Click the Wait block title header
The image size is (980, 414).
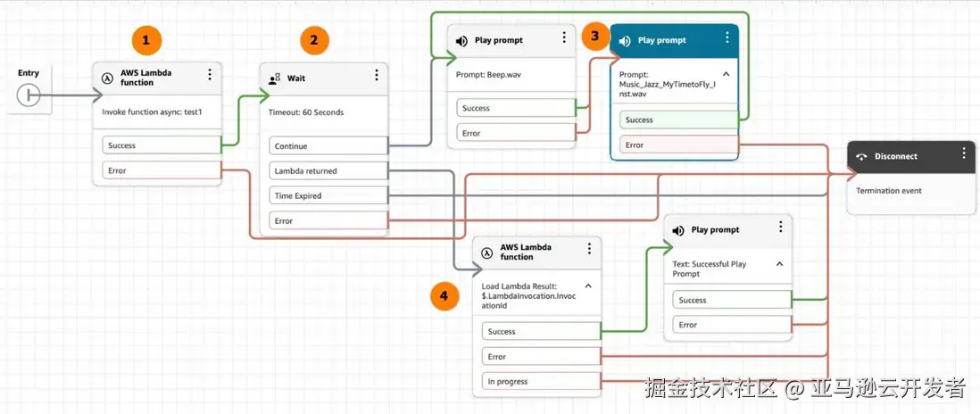[x=324, y=79]
